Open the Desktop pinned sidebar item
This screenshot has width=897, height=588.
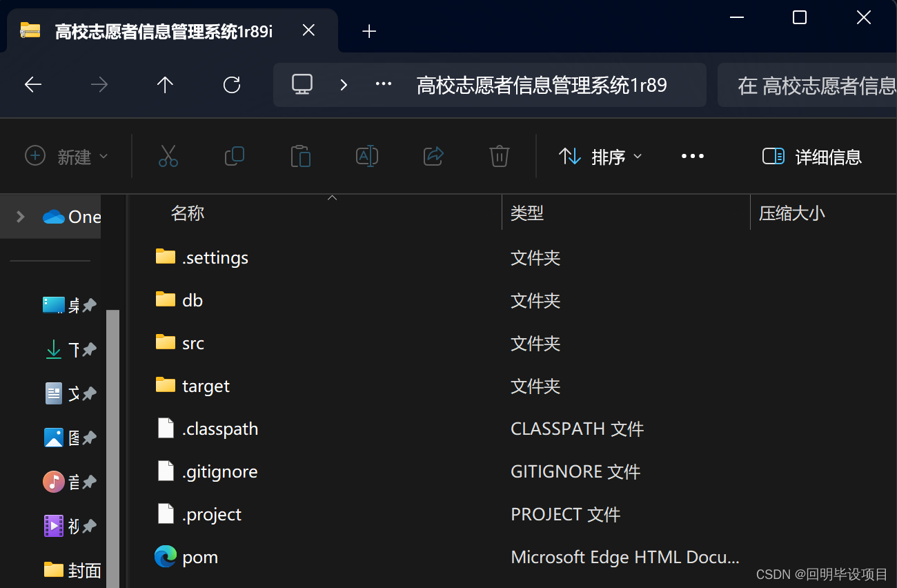tap(69, 305)
